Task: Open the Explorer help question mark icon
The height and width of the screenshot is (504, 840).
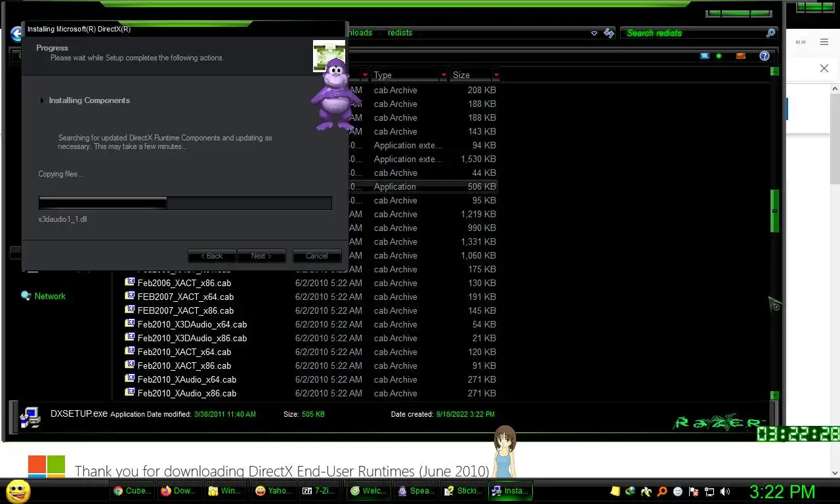Action: pos(764,56)
